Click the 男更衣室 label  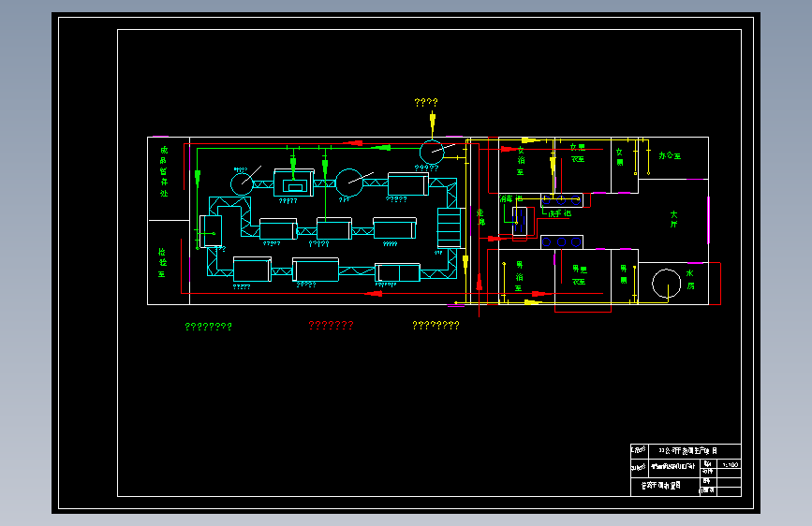(579, 275)
